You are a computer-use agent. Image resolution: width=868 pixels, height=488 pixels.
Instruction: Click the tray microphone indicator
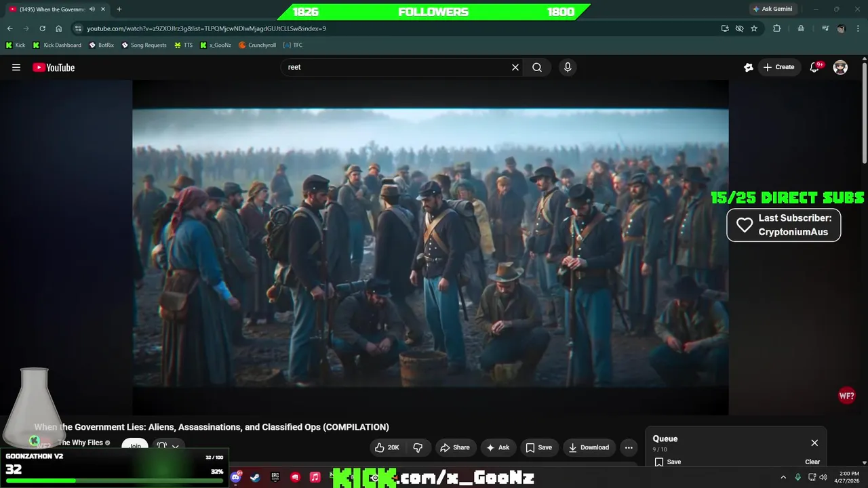click(x=798, y=477)
